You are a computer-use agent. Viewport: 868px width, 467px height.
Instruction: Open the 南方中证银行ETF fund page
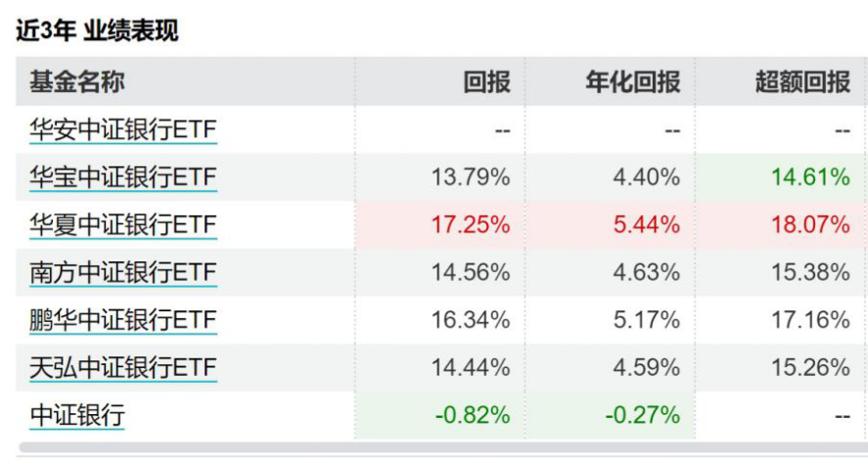coord(122,273)
